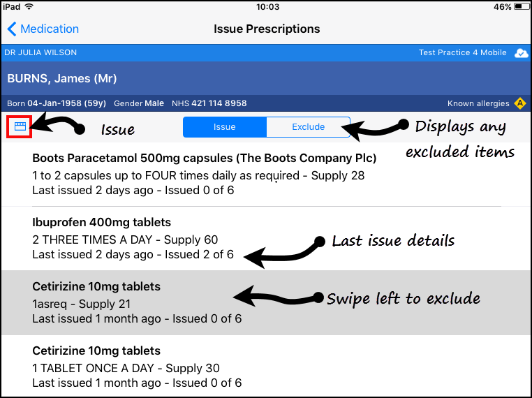Click patient name BURNS, James (Mr)
Viewport: 532px width, 398px height.
pos(62,78)
